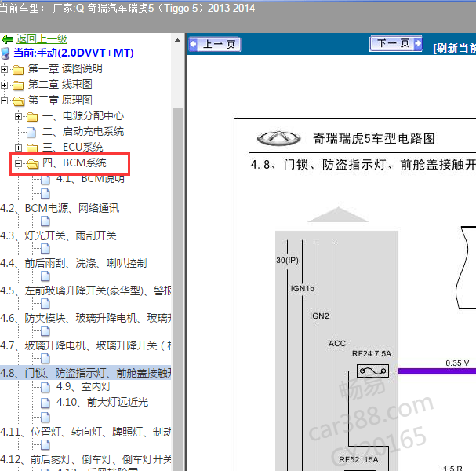This screenshot has height=471, width=476.
Task: Open 4.4、前后雨刮、洗涤、喇叭控制 page
Action: click(x=74, y=263)
